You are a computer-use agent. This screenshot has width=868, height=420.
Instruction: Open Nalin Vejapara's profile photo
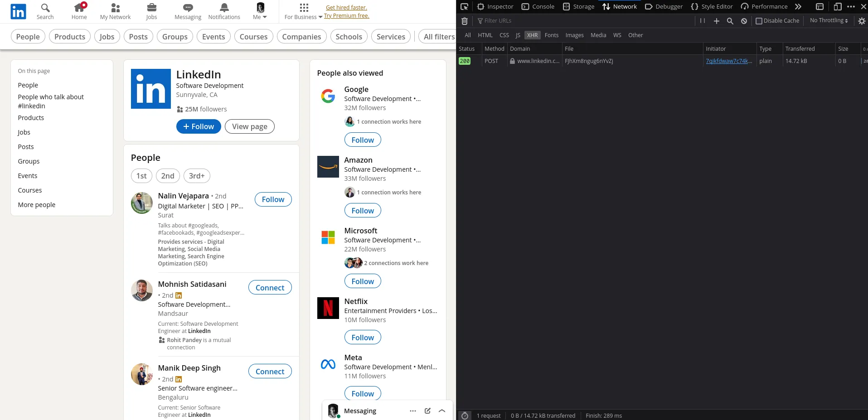pyautogui.click(x=142, y=203)
